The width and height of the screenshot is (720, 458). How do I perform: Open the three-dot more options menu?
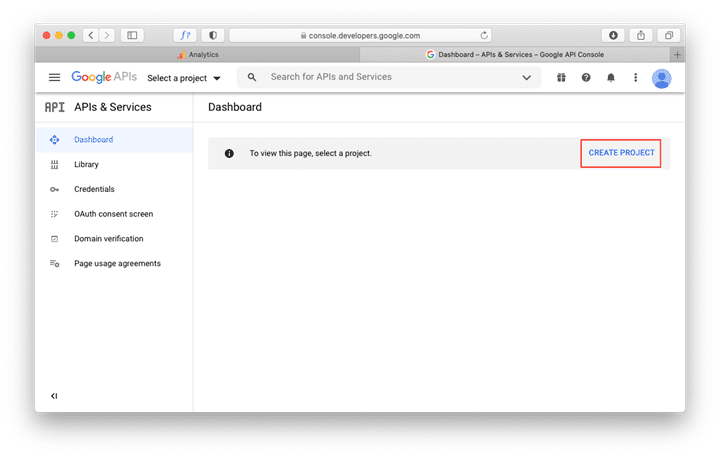(636, 77)
